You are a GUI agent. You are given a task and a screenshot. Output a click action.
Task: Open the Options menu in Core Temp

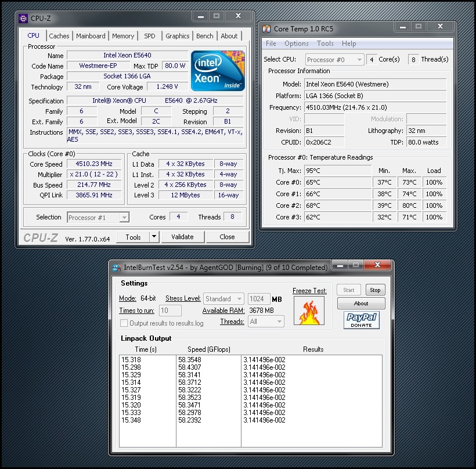(296, 44)
